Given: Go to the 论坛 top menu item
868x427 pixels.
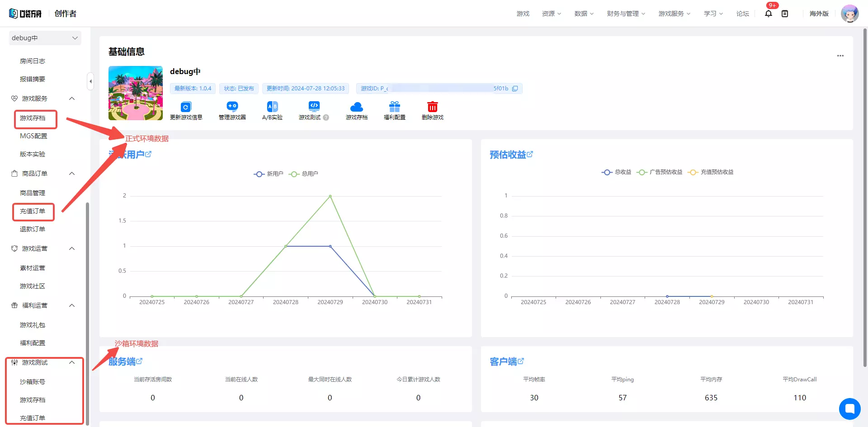Looking at the screenshot, I should pyautogui.click(x=743, y=14).
